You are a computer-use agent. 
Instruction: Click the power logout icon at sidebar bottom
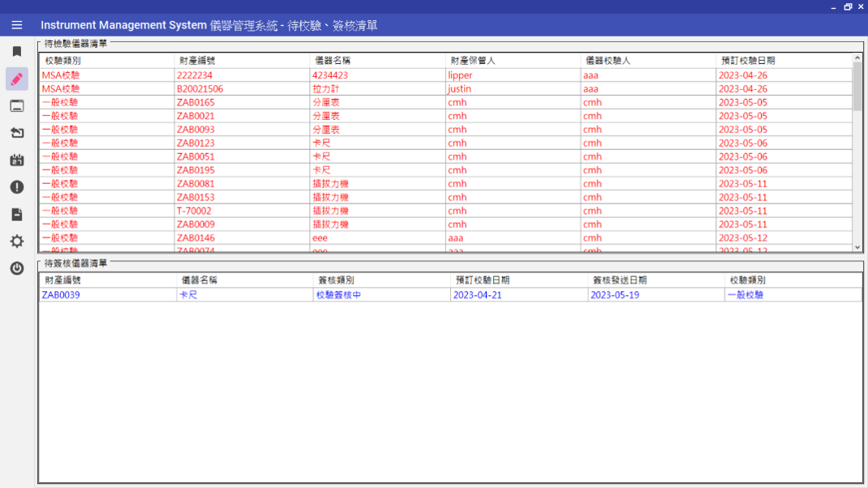pyautogui.click(x=16, y=268)
